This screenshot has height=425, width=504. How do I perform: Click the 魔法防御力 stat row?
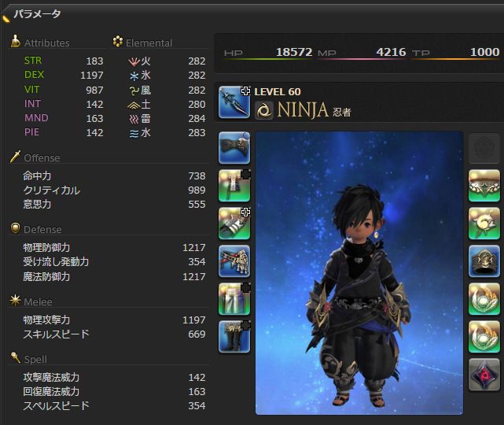[x=114, y=276]
